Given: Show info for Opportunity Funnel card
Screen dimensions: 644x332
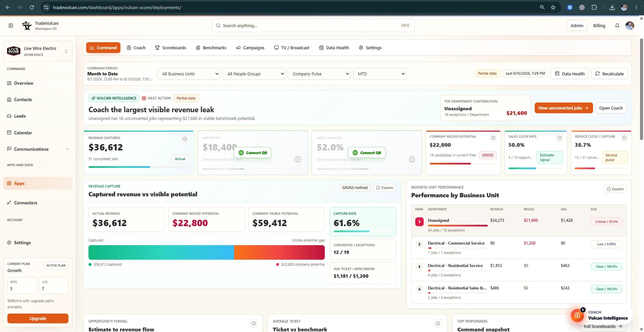Looking at the screenshot, I should tap(254, 323).
